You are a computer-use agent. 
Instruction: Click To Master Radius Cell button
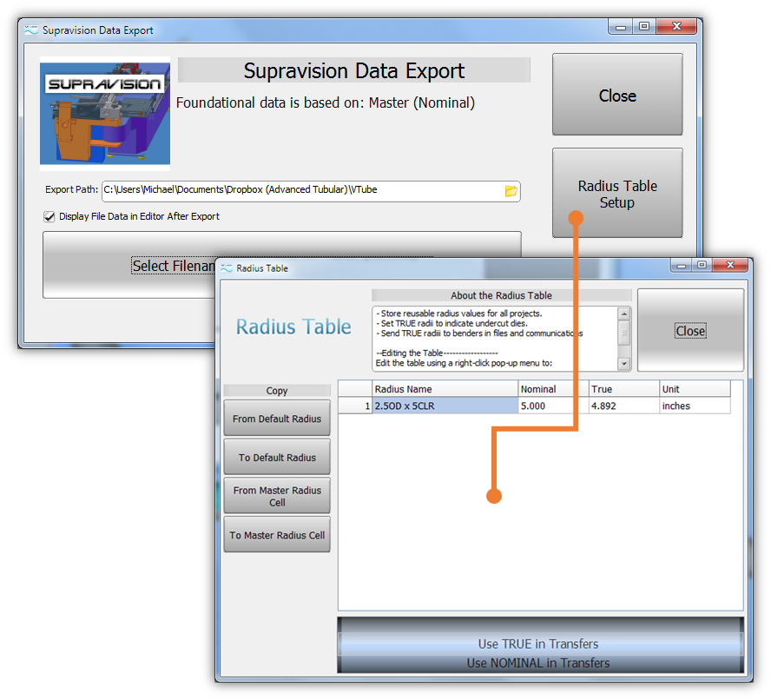point(277,535)
